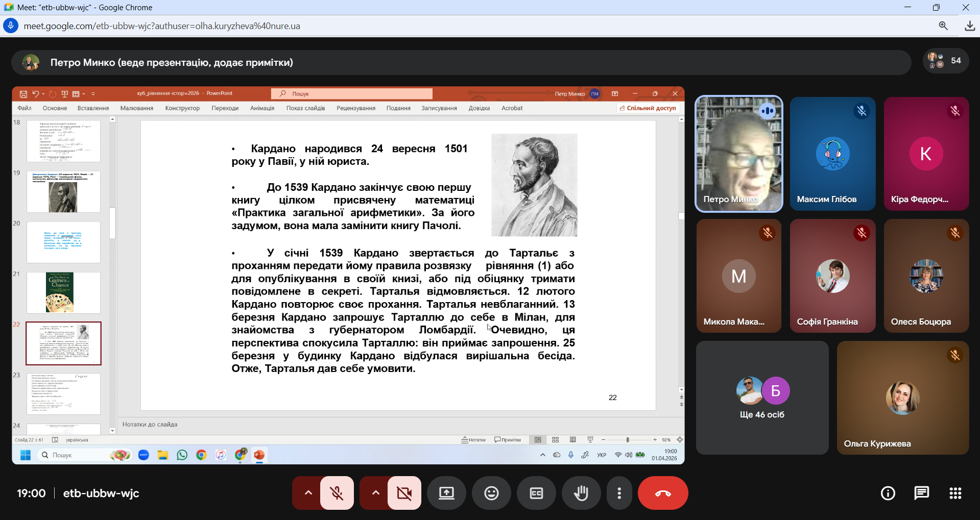The image size is (980, 520).
Task: Expand video settings arrow beside camera
Action: click(x=375, y=493)
